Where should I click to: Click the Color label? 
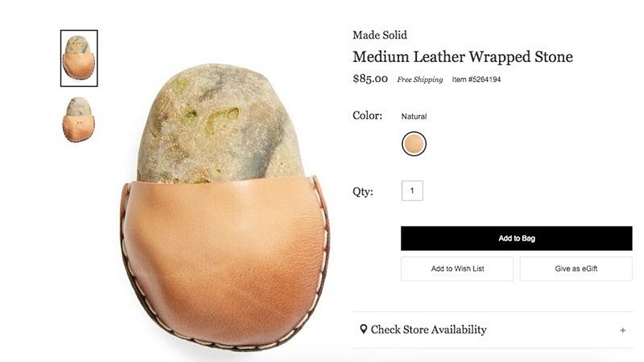(x=367, y=116)
